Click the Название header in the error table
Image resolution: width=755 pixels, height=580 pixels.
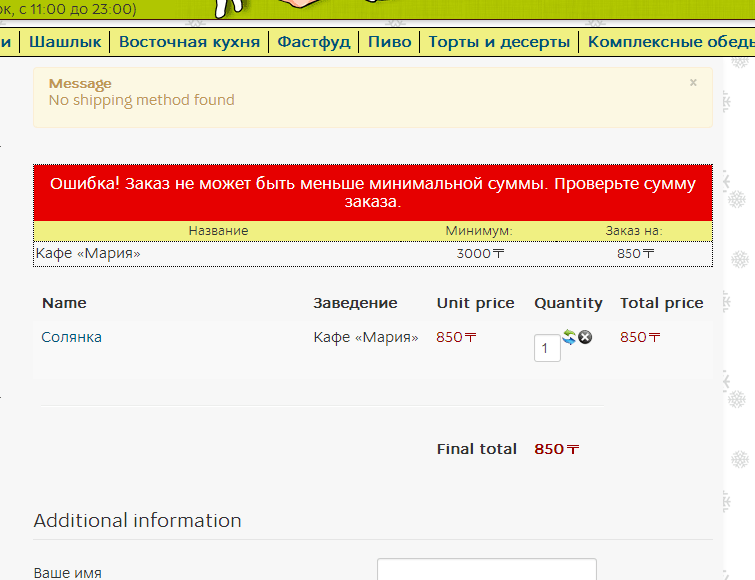pos(218,231)
